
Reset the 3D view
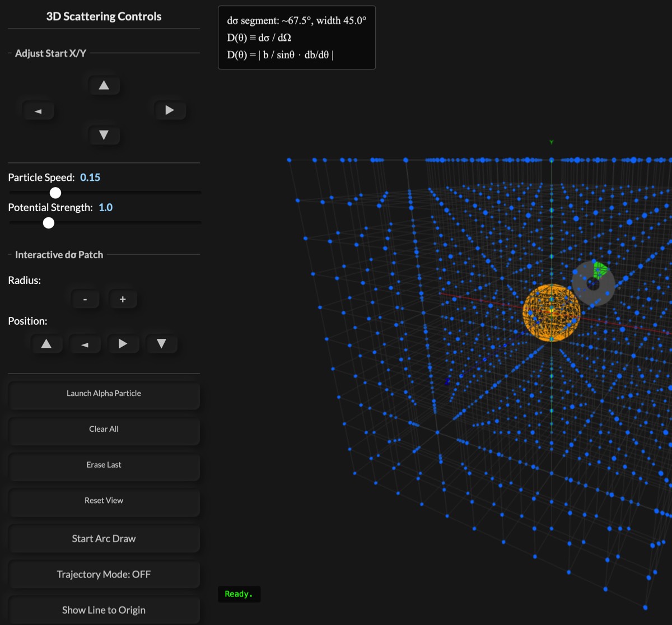pos(104,500)
